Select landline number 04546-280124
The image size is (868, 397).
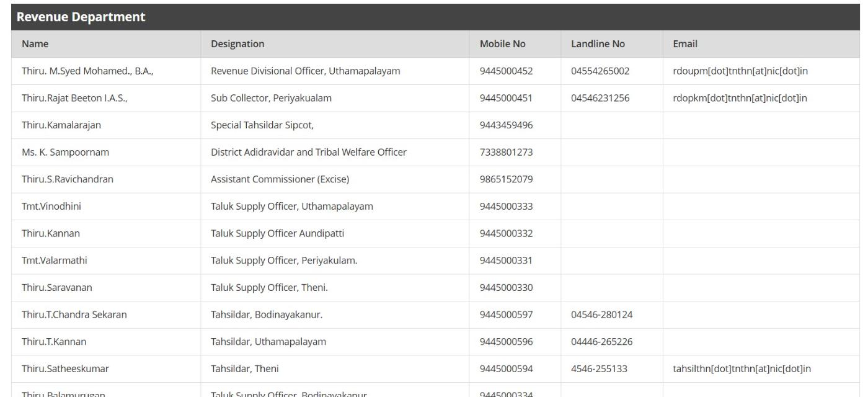601,315
